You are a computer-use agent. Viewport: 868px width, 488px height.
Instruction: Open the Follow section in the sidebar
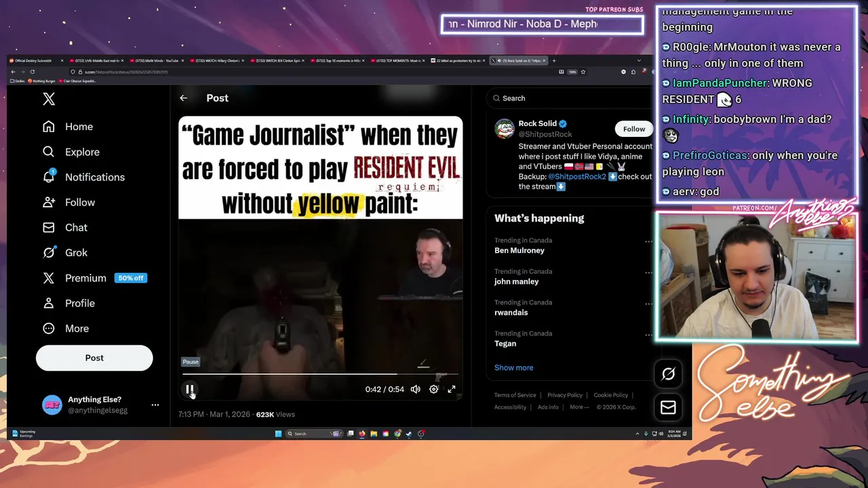[68, 202]
